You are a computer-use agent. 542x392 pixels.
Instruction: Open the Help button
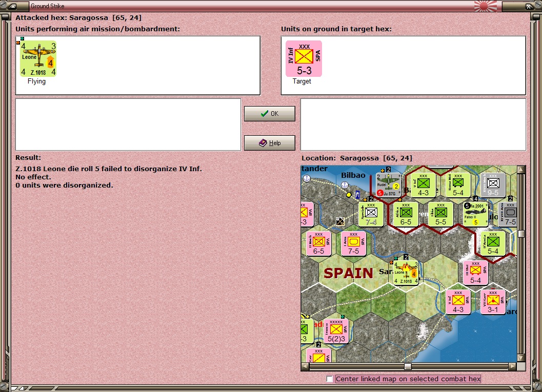click(x=270, y=142)
